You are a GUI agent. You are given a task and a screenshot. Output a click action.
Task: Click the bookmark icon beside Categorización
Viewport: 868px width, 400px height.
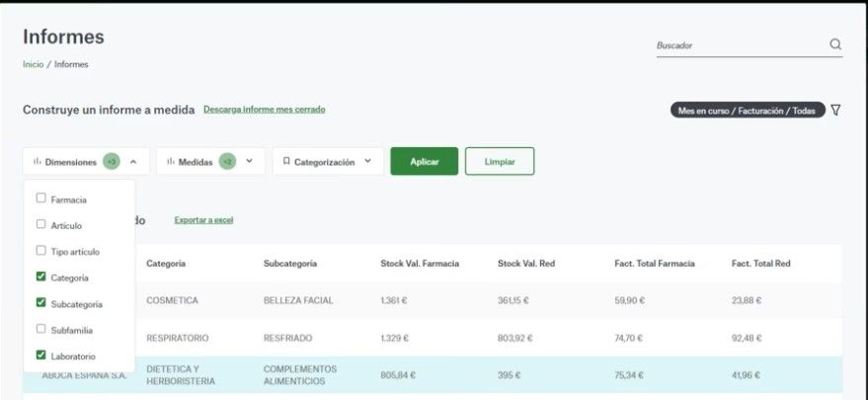coord(286,162)
